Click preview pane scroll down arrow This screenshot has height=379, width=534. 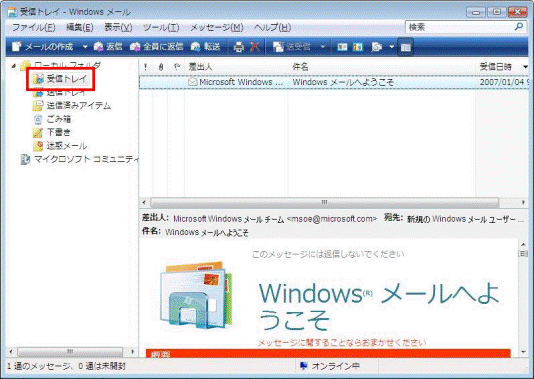coord(523,352)
